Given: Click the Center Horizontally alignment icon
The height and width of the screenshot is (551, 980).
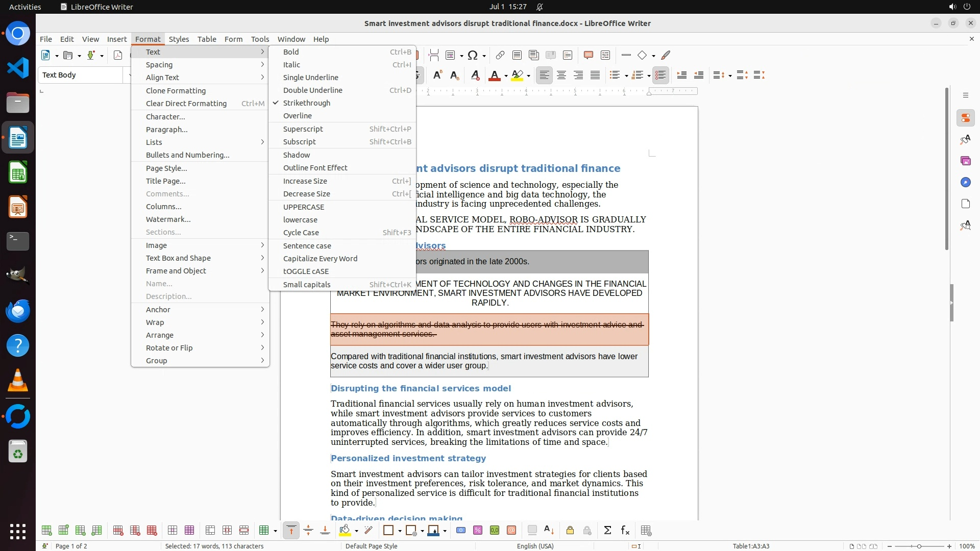Looking at the screenshot, I should tap(561, 76).
